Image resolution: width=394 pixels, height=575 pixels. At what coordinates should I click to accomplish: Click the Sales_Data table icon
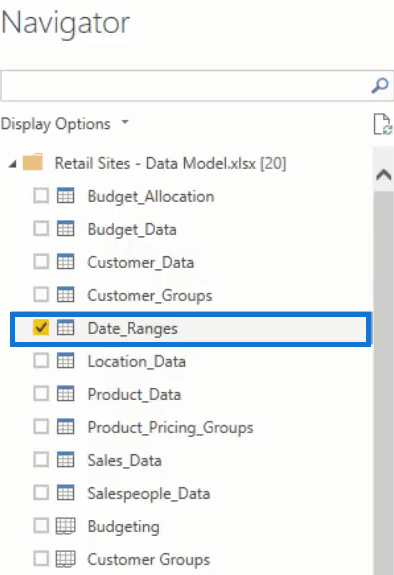pyautogui.click(x=66, y=460)
